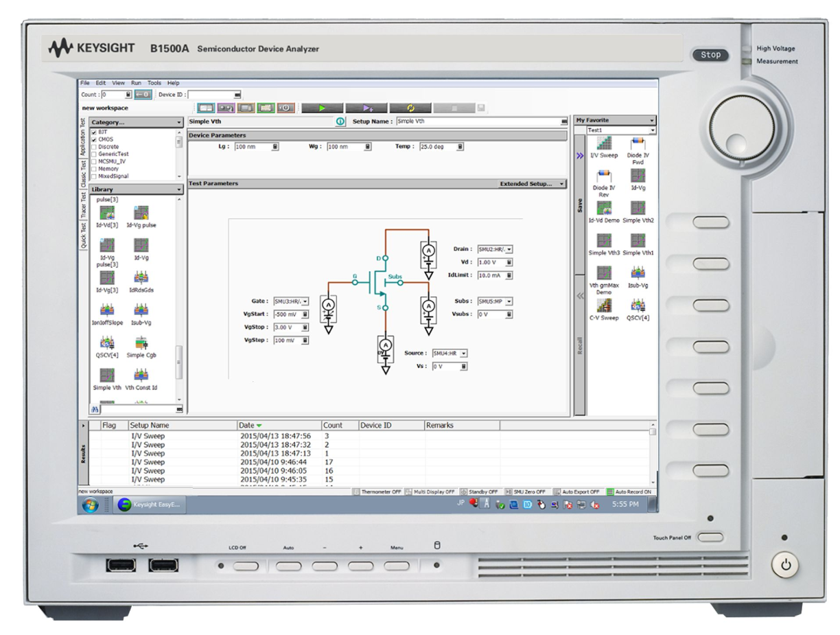Check the Discrete category checkbox
Image resolution: width=840 pixels, height=635 pixels.
tap(94, 147)
